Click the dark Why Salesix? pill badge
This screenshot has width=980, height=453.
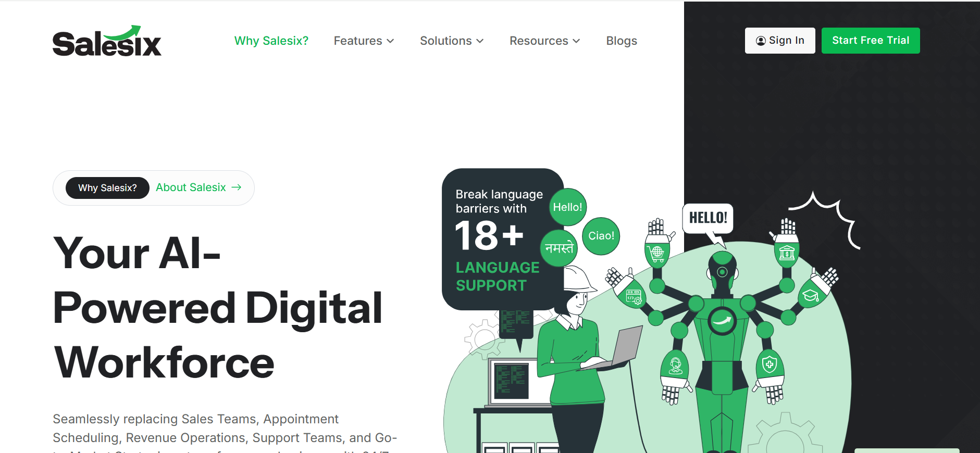click(x=107, y=188)
